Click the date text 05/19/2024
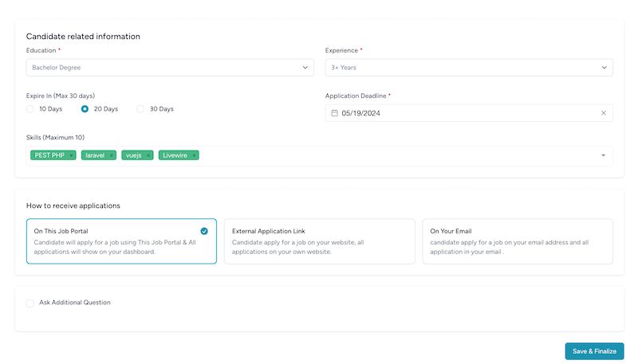 coord(361,113)
